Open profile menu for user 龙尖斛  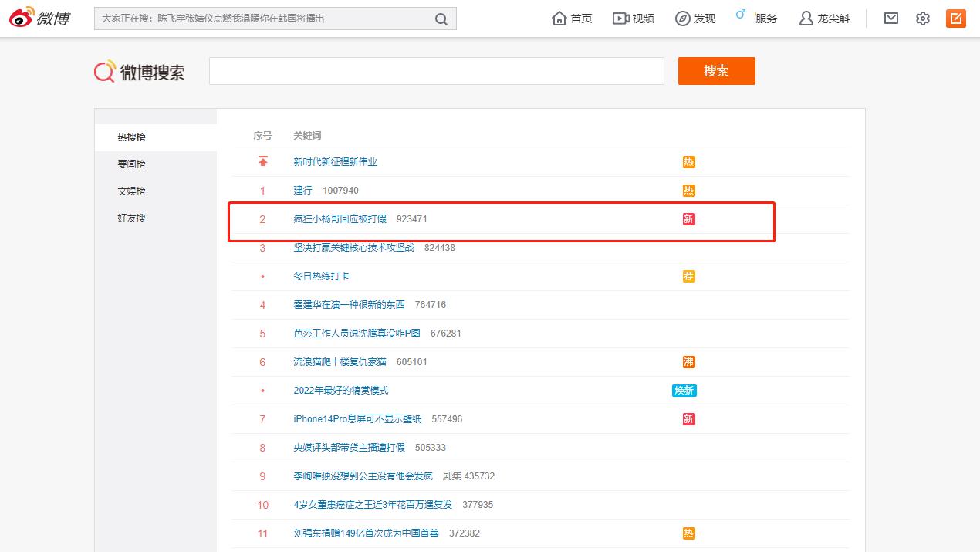click(823, 18)
